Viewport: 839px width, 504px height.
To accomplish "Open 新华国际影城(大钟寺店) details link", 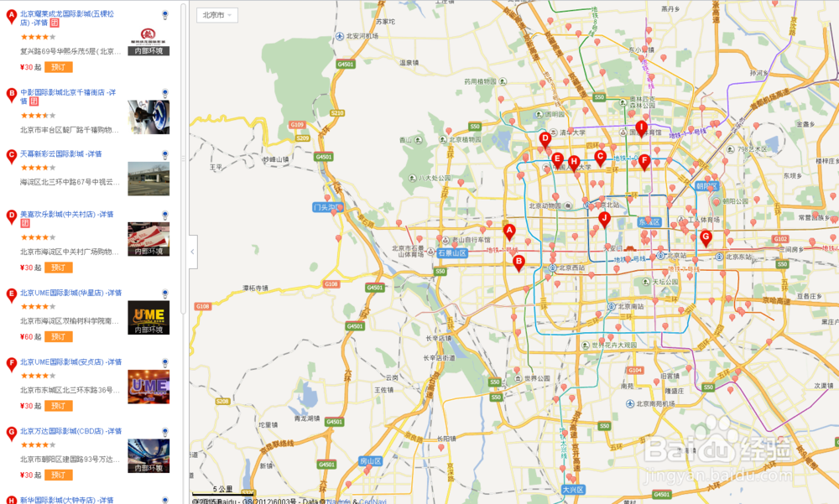I will tap(67, 500).
